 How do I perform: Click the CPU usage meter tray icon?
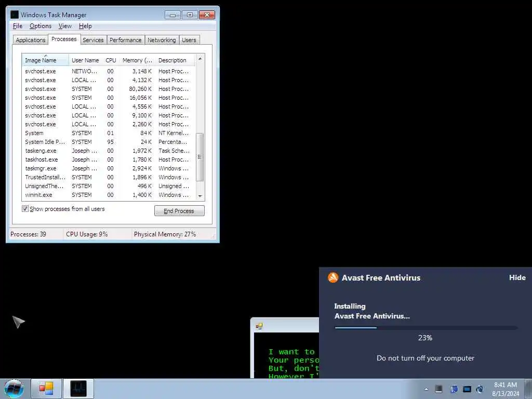[438, 389]
